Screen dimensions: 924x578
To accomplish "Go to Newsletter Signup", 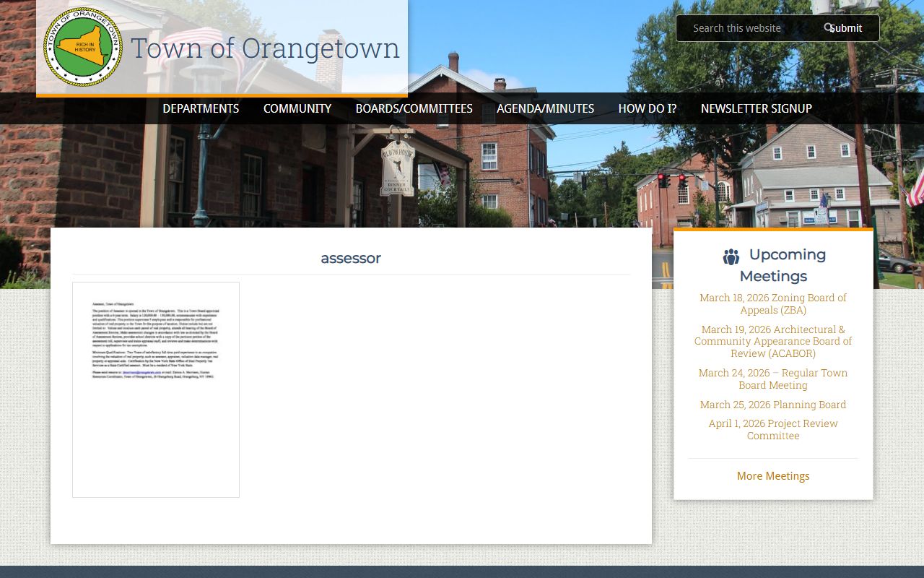I will 757,108.
